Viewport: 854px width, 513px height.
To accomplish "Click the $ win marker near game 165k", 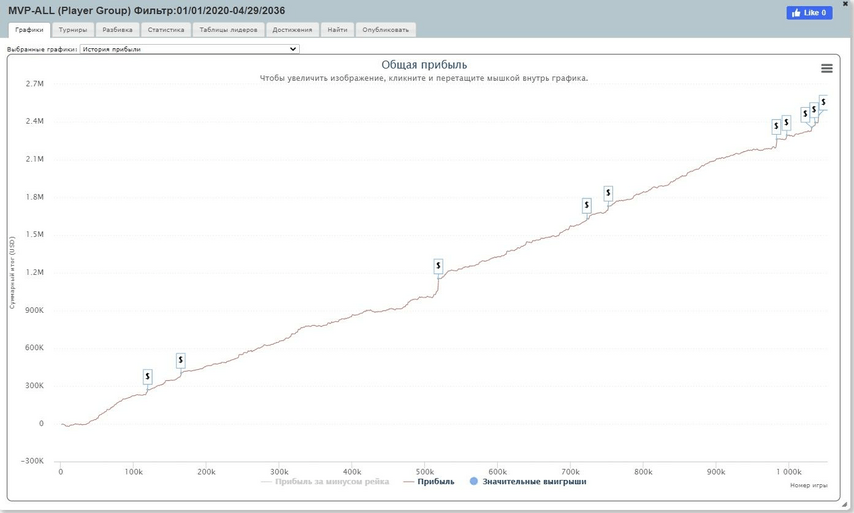I will (x=180, y=360).
